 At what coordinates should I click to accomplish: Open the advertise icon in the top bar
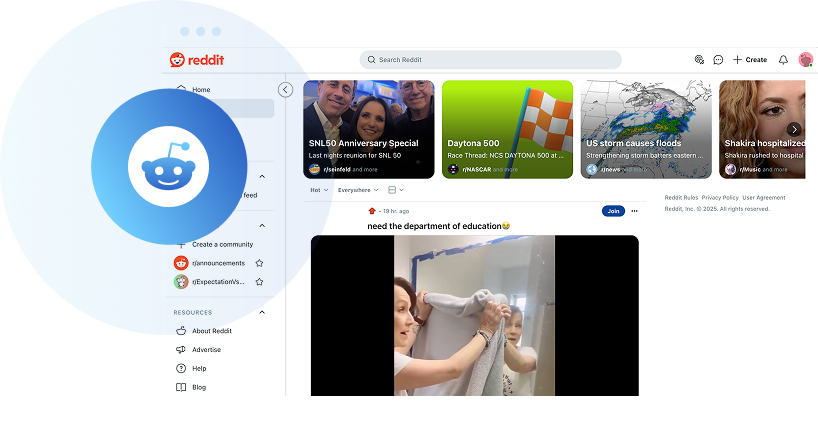click(700, 59)
